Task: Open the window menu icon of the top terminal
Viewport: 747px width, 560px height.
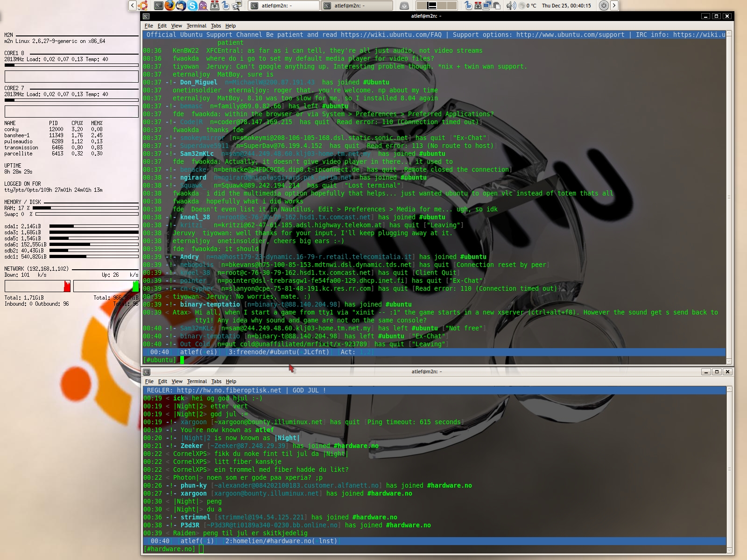Action: (x=146, y=16)
